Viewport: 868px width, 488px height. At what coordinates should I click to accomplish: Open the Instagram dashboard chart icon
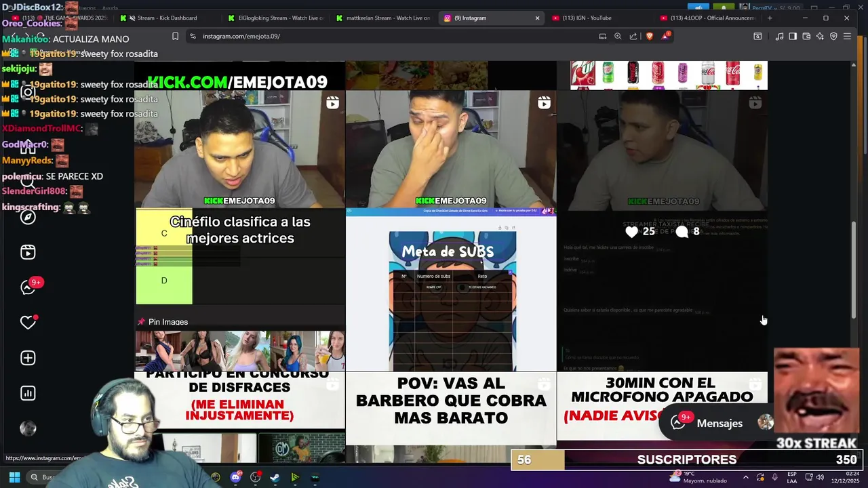(28, 393)
